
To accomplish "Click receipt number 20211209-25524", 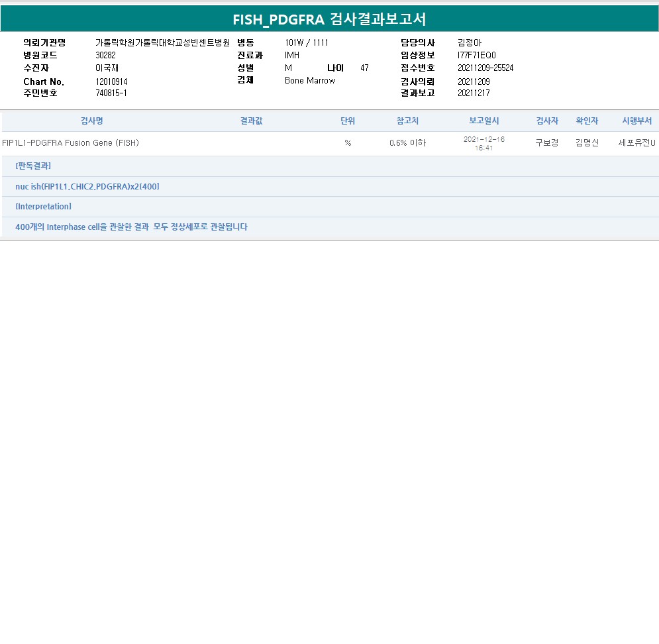I will pyautogui.click(x=485, y=68).
